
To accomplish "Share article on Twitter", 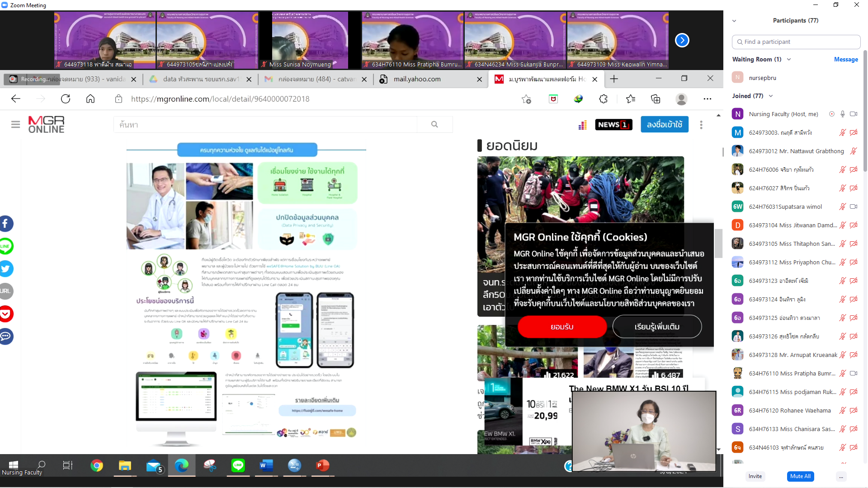I will click(6, 269).
